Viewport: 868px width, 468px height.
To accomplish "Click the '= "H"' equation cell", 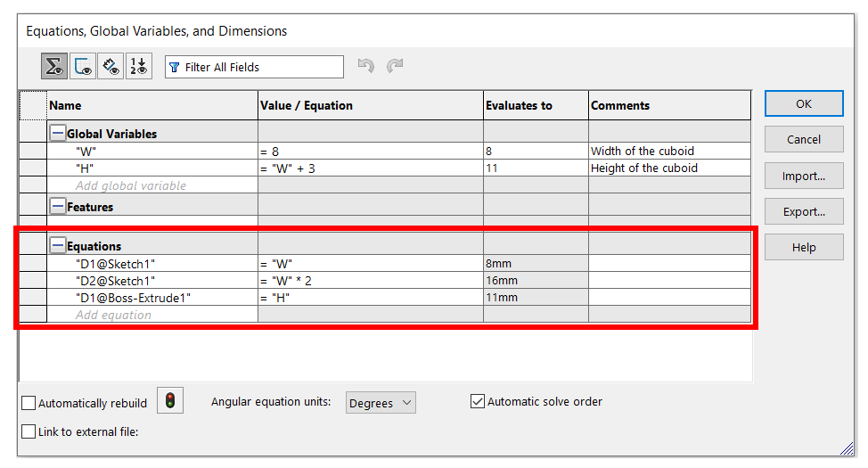I will [x=371, y=298].
